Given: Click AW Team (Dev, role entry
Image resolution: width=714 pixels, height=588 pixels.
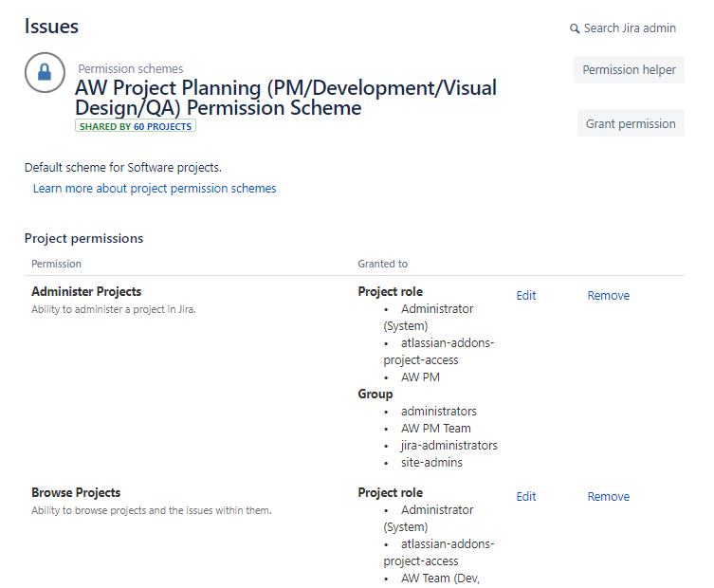Looking at the screenshot, I should click(440, 579).
